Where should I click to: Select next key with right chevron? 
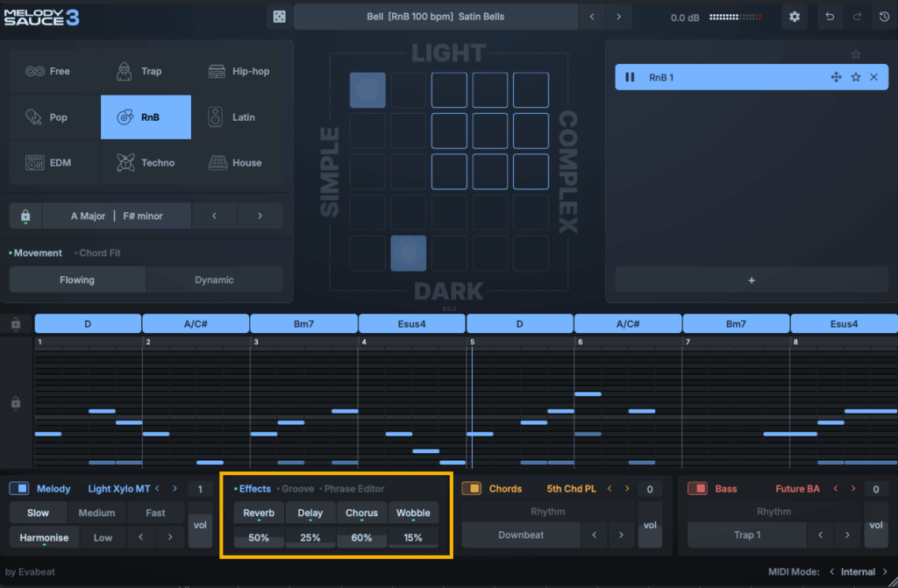[x=260, y=216]
